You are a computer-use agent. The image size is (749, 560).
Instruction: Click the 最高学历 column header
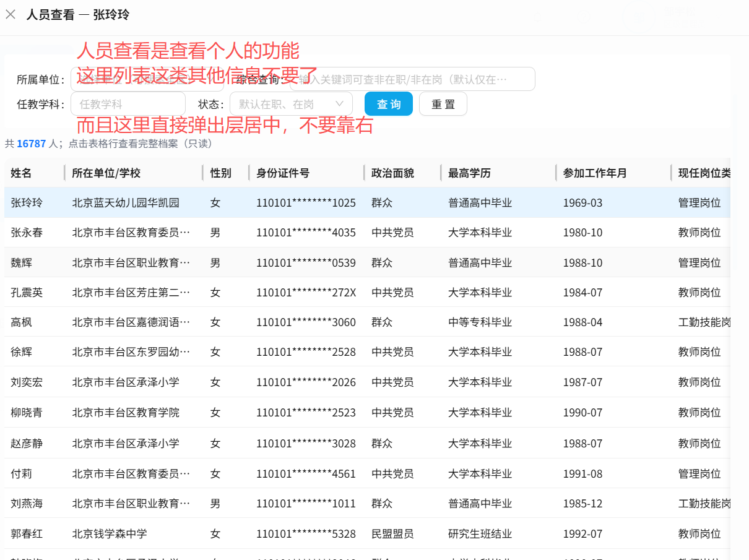tap(469, 173)
